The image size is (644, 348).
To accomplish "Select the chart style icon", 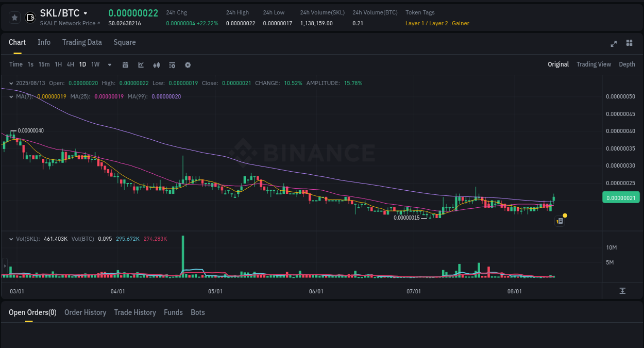I will [x=140, y=64].
